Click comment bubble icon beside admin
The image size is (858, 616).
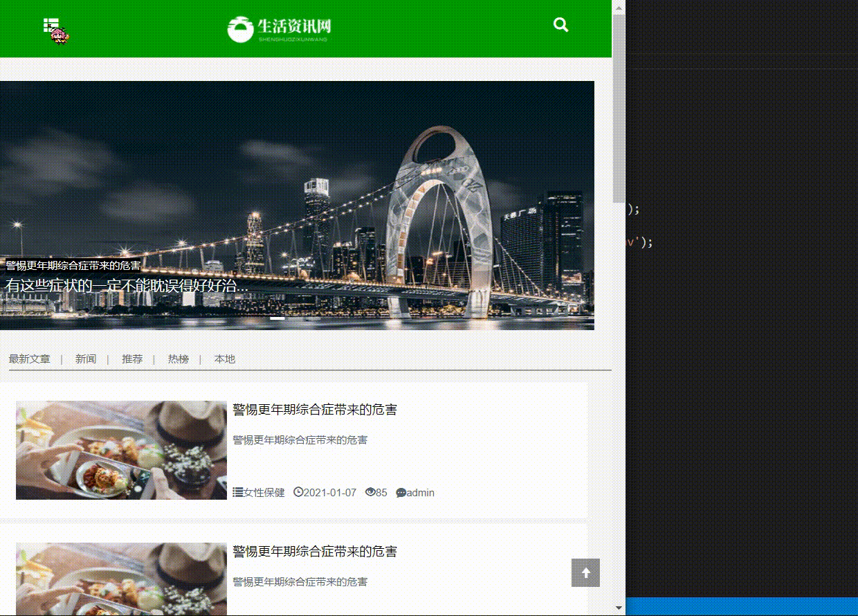pyautogui.click(x=401, y=493)
